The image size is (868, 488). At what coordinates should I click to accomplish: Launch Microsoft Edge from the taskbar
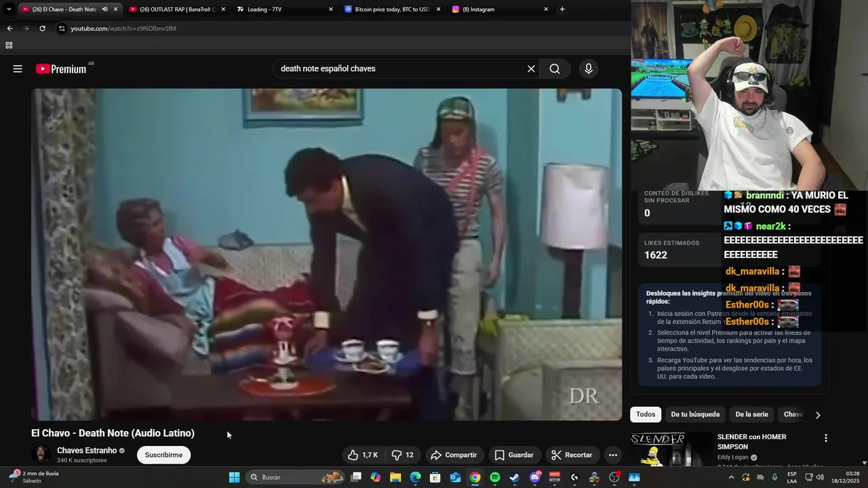(x=415, y=477)
